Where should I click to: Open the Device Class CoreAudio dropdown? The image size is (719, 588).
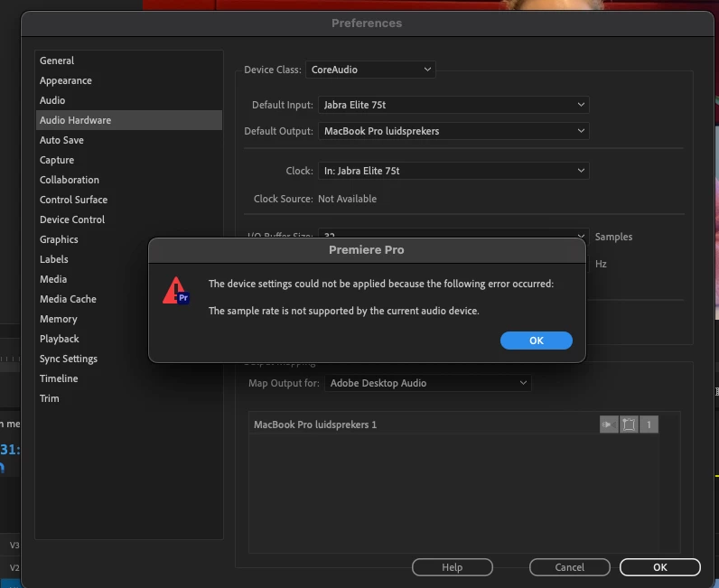pos(370,70)
